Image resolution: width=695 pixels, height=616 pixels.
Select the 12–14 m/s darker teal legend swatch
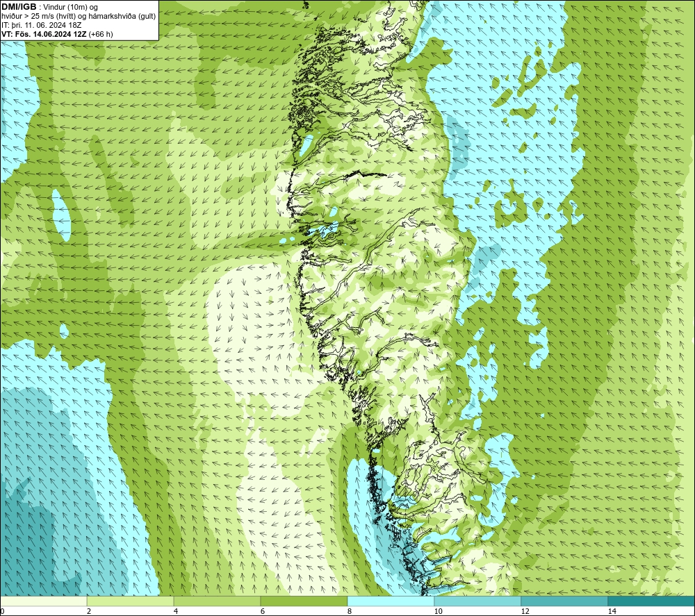point(564,601)
